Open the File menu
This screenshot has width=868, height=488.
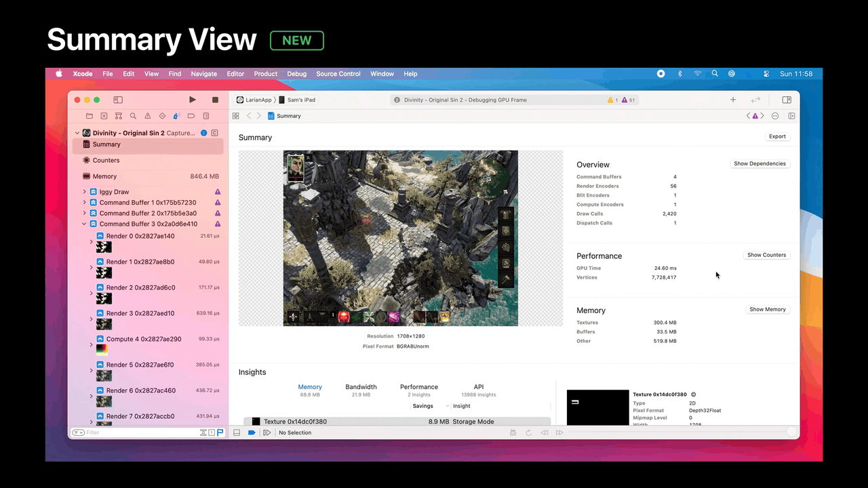pyautogui.click(x=108, y=74)
